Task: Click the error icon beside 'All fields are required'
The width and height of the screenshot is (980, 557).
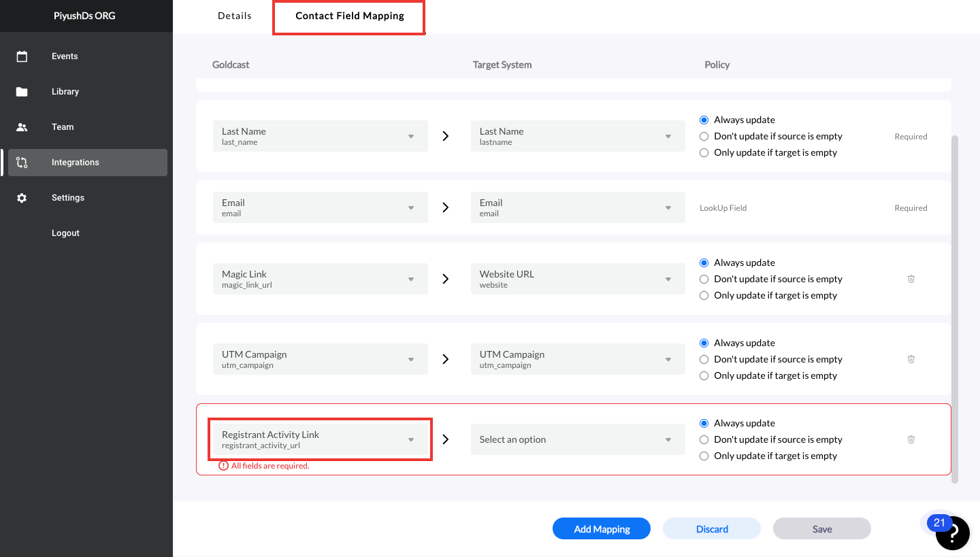Action: (223, 466)
